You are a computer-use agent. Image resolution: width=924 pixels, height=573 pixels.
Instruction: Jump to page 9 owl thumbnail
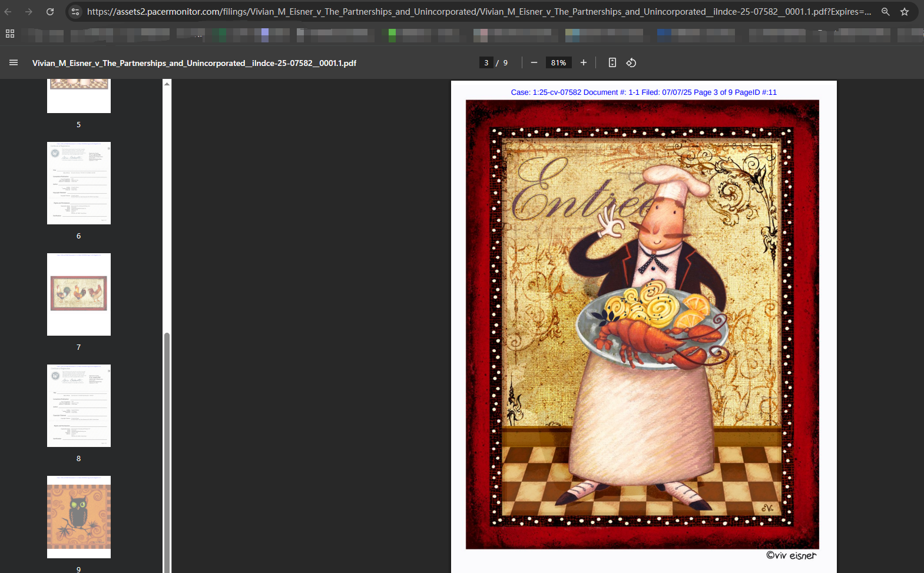(79, 516)
